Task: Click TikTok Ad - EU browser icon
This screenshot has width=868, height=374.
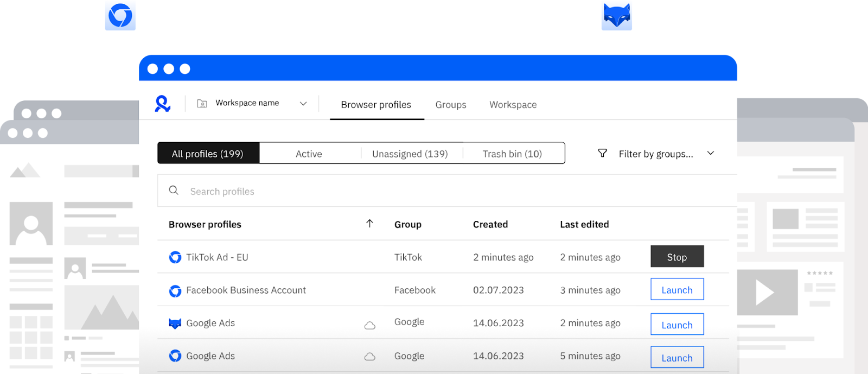Action: 175,257
